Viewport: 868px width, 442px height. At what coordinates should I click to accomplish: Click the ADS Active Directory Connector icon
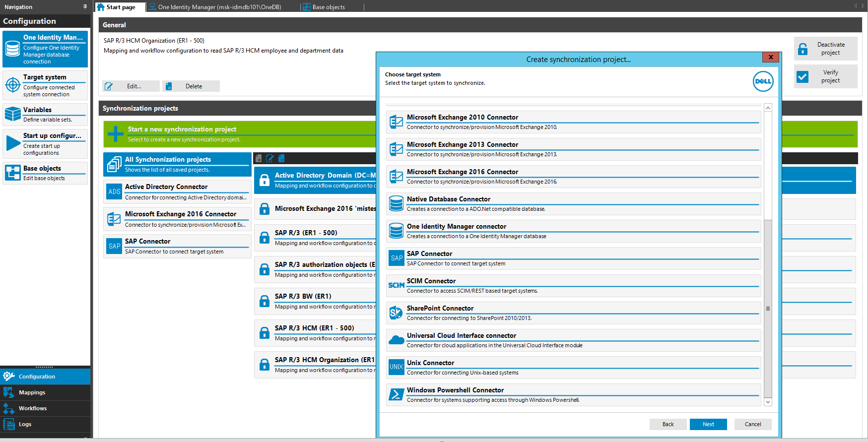(115, 191)
